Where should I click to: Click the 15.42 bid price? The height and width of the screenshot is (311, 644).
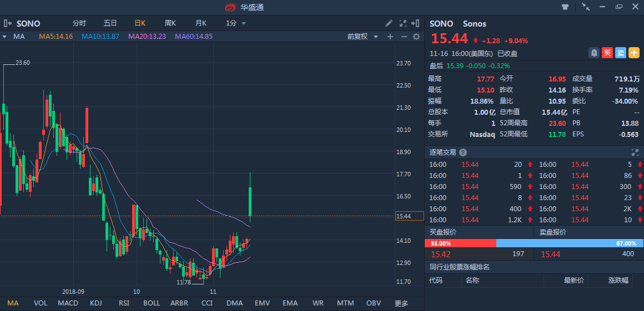point(440,254)
